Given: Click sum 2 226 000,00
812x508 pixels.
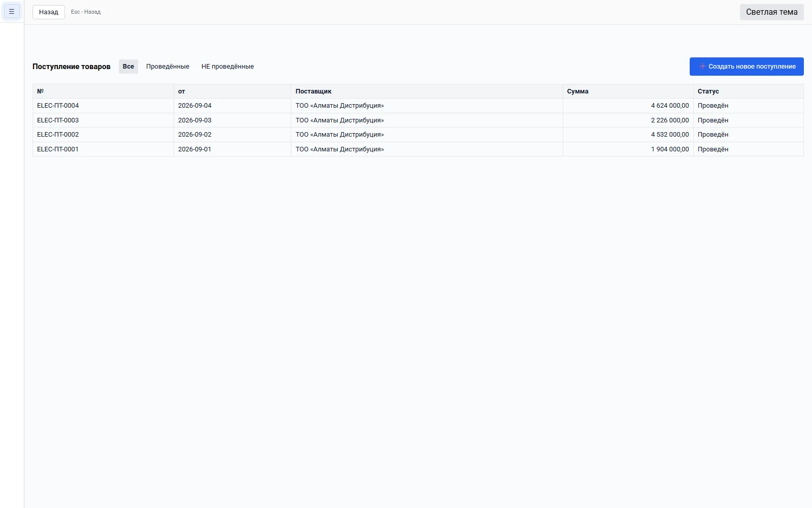Looking at the screenshot, I should 670,120.
